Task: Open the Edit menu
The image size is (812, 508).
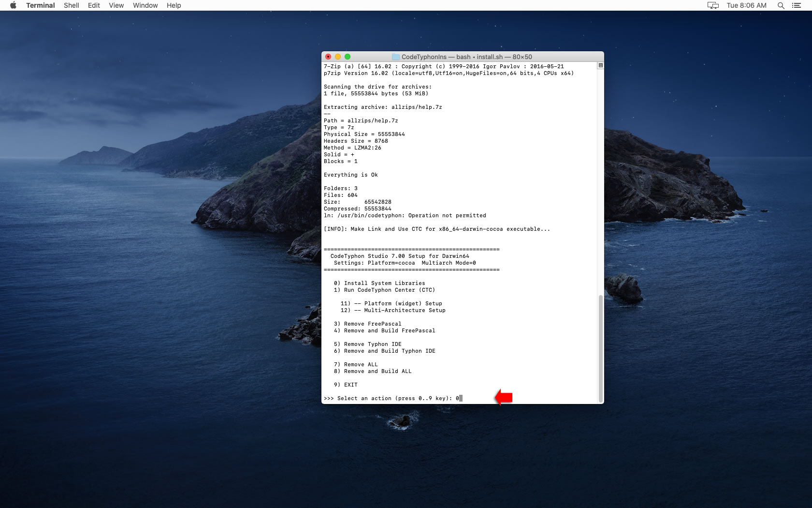Action: tap(94, 5)
